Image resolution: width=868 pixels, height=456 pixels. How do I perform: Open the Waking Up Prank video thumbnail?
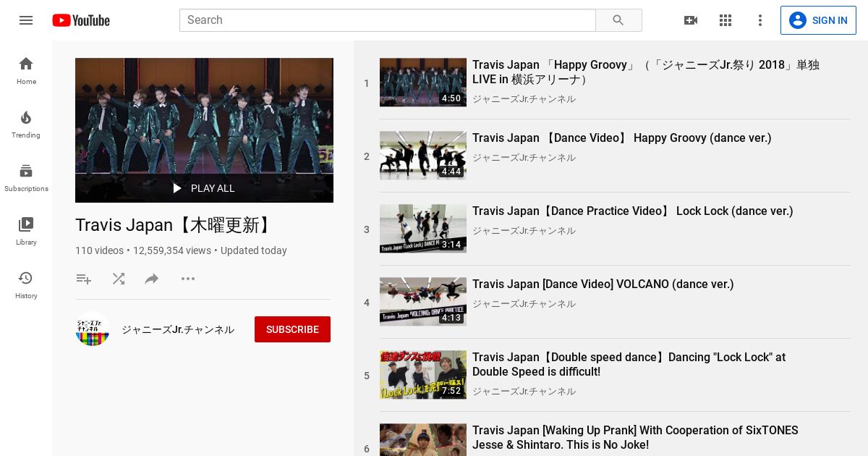point(423,439)
